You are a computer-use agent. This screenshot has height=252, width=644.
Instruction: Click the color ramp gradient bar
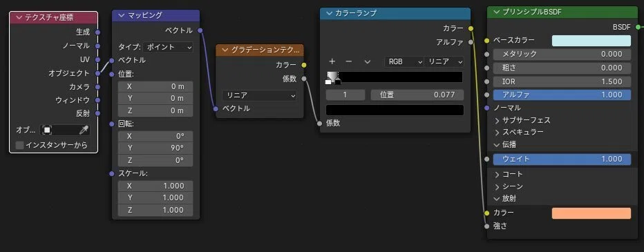point(395,77)
